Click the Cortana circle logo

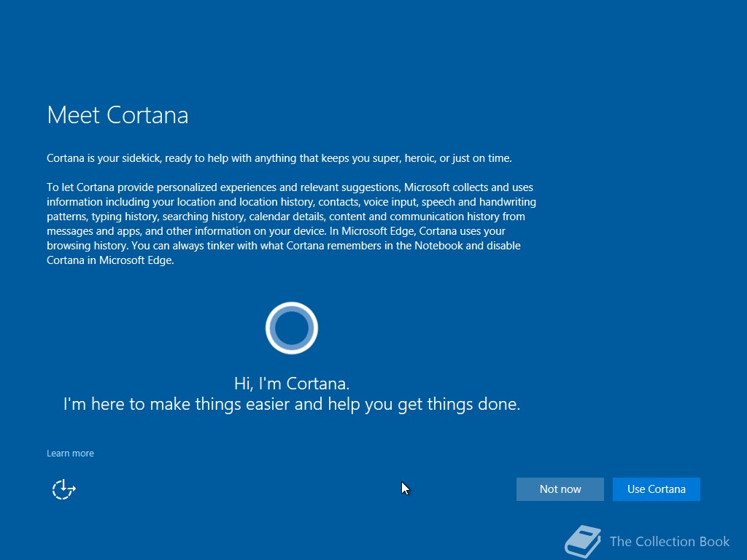(x=292, y=328)
